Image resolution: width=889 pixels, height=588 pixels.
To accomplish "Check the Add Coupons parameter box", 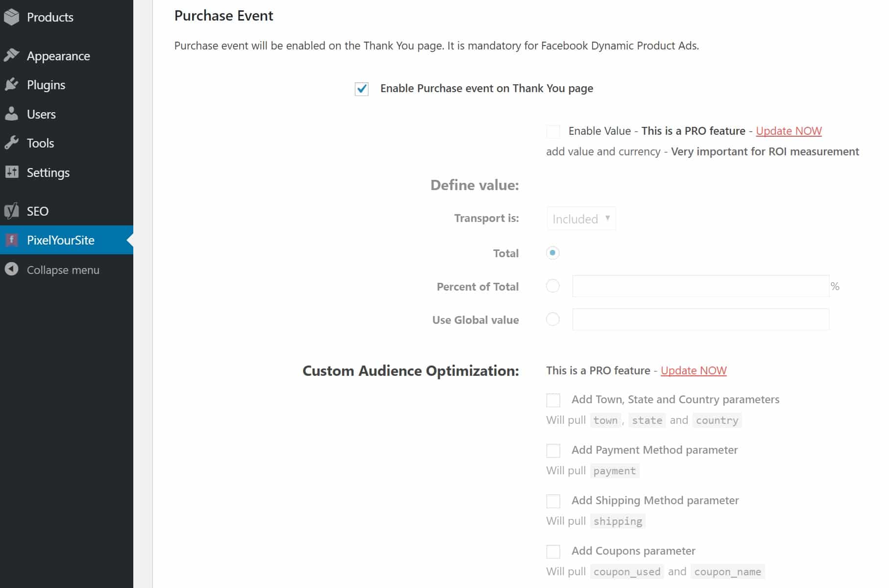I will coord(553,551).
